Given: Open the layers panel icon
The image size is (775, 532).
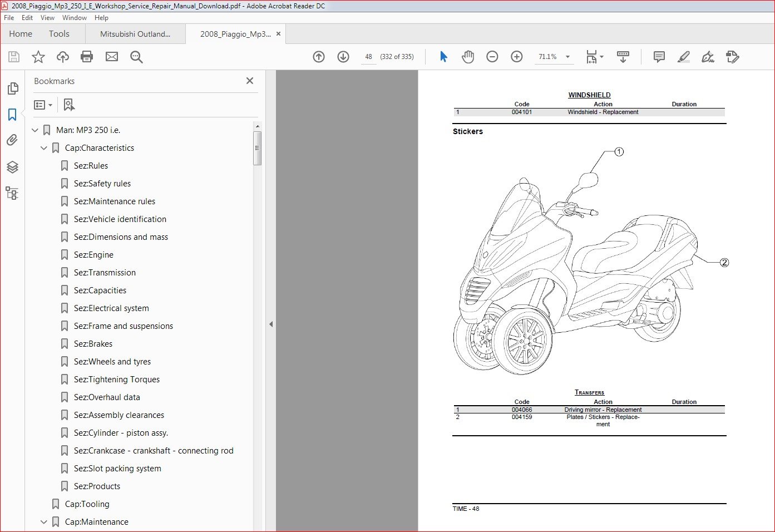Looking at the screenshot, I should pyautogui.click(x=12, y=167).
